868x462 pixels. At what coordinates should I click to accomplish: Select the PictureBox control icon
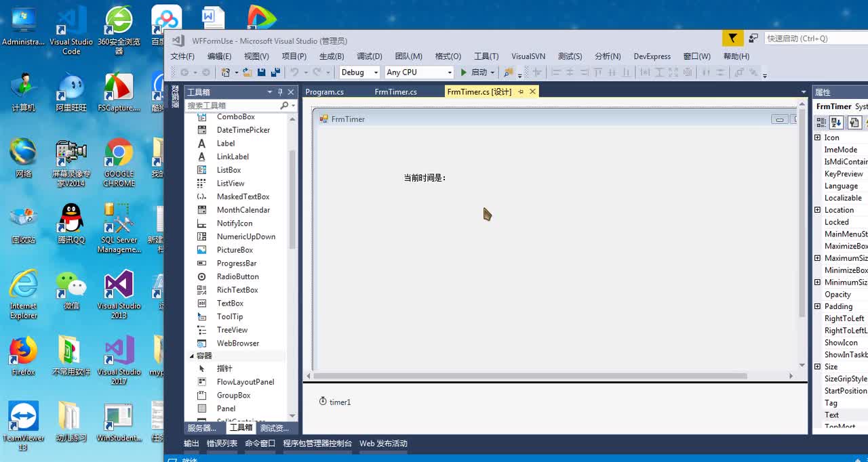[201, 250]
